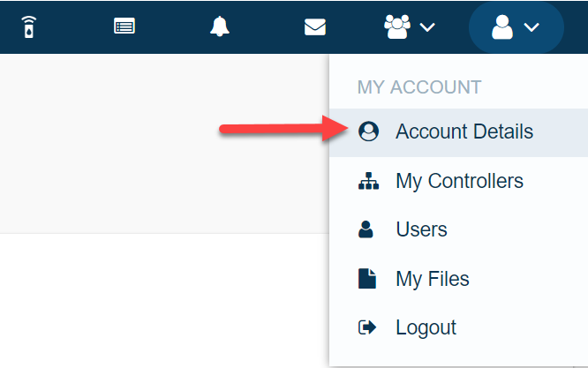Image resolution: width=588 pixels, height=368 pixels.
Task: Select the Logout arrow icon
Action: point(367,327)
